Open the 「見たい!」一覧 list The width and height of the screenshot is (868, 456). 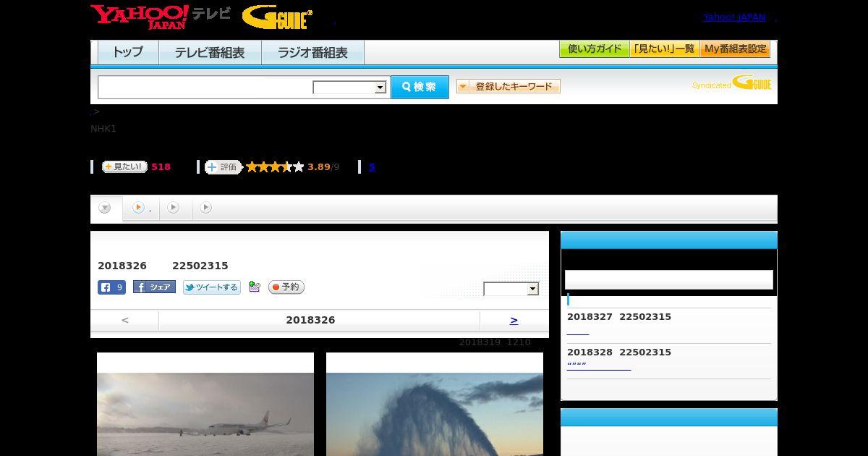point(664,49)
